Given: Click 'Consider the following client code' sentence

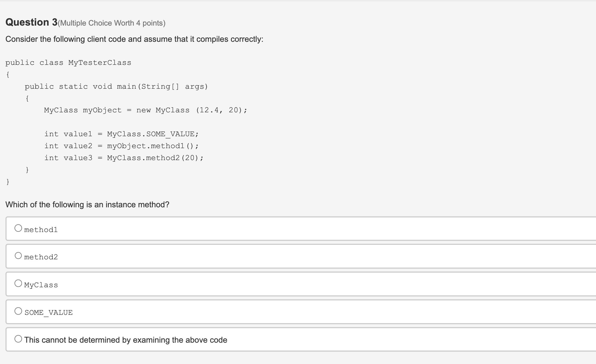Looking at the screenshot, I should coord(134,39).
